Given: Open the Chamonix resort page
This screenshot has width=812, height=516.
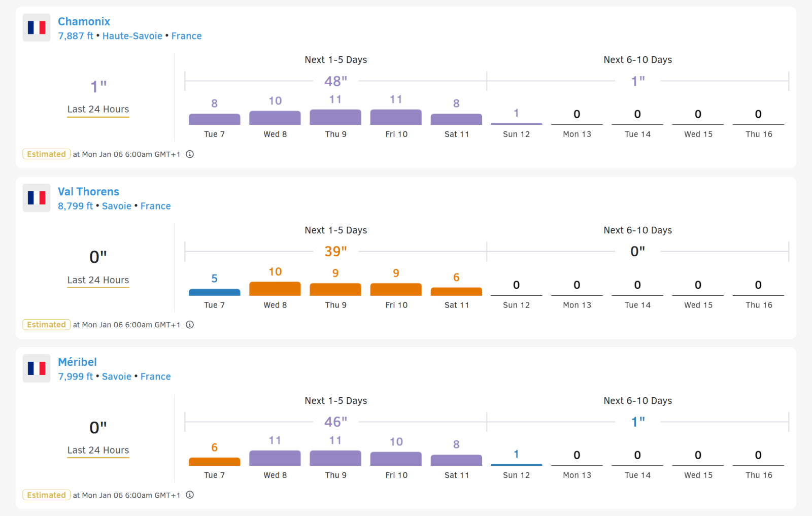Looking at the screenshot, I should [84, 21].
